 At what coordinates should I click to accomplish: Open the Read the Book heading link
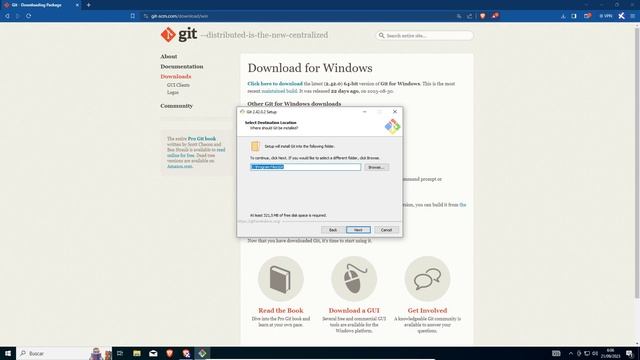coord(280,311)
